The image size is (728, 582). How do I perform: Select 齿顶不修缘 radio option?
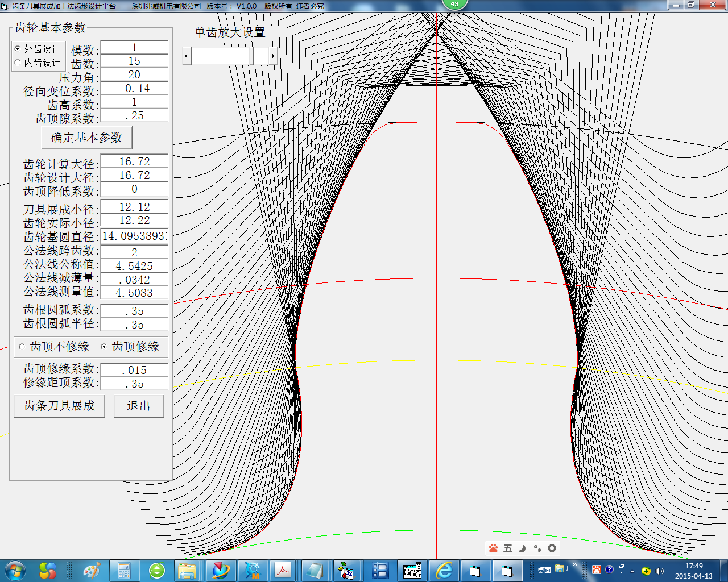click(54, 346)
